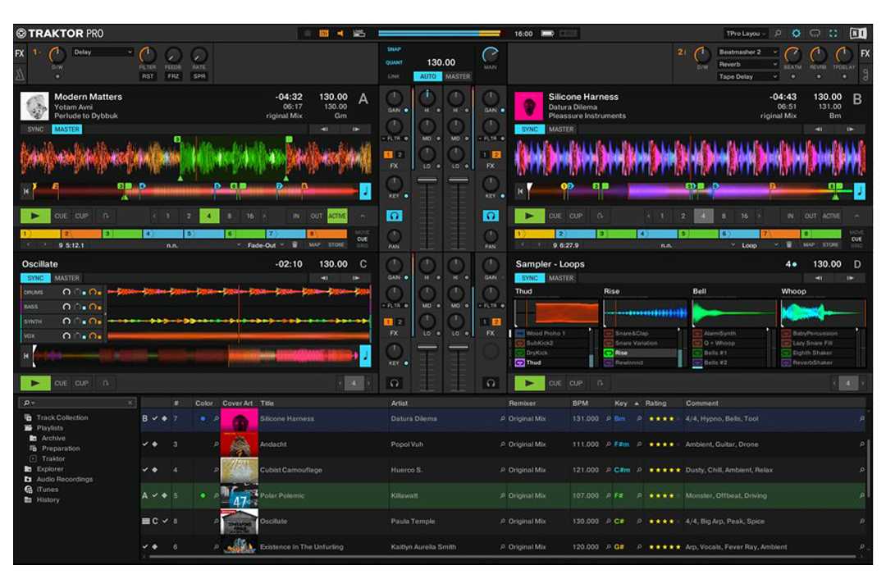Click the headphone cue icon for channel A
Viewport: 886px width, 588px height.
point(395,216)
